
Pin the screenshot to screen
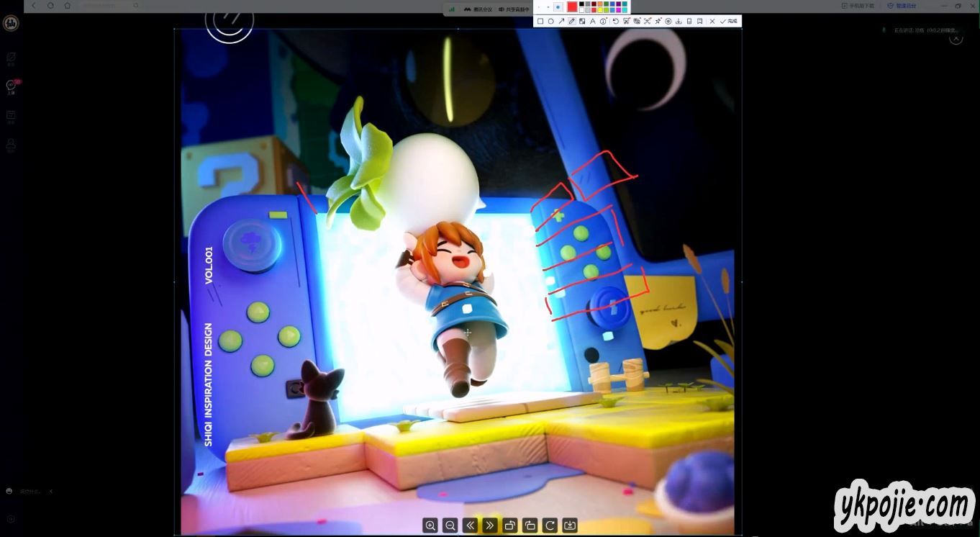(658, 22)
